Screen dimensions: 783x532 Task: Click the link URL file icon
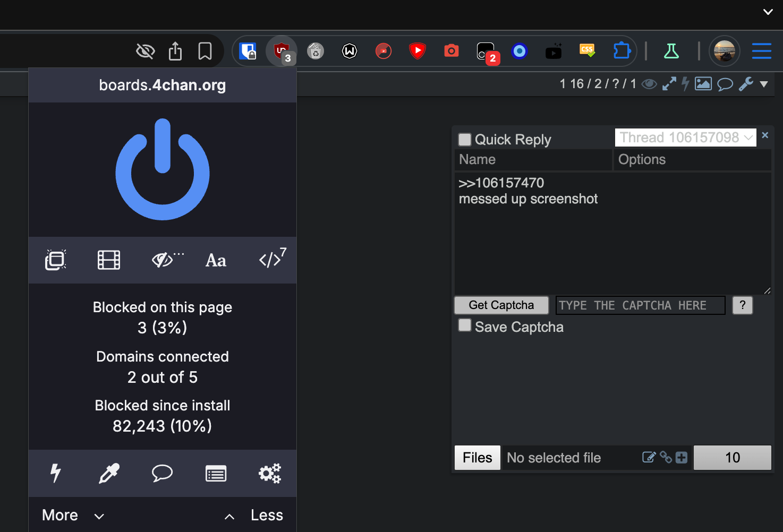pyautogui.click(x=666, y=457)
